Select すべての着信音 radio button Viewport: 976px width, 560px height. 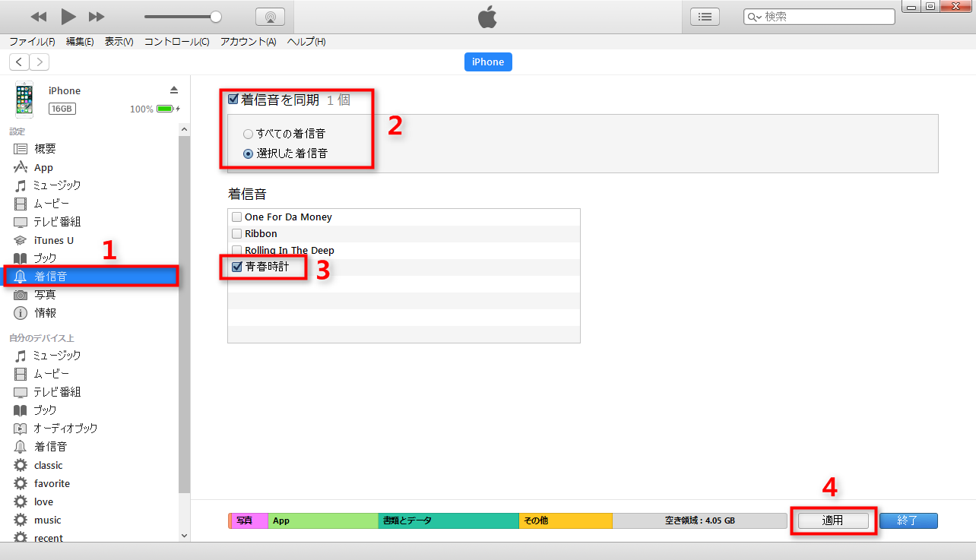tap(248, 134)
